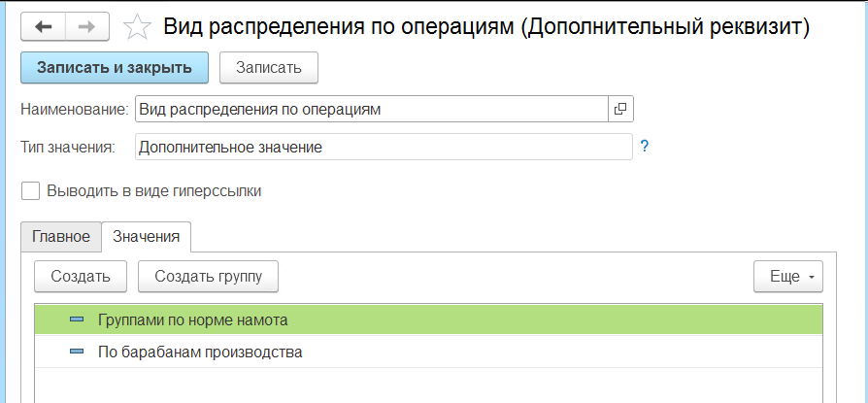Click the item icon beside По барабанам производства
The height and width of the screenshot is (403, 868).
click(x=77, y=351)
